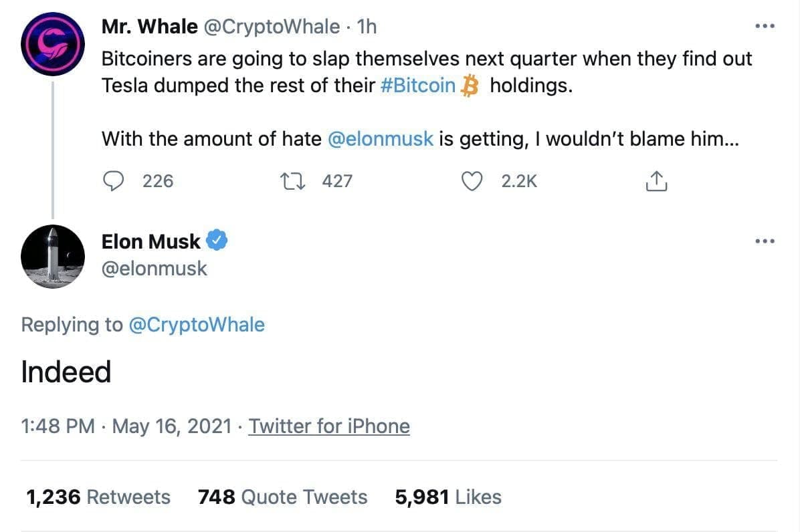Image resolution: width=800 pixels, height=532 pixels.
Task: Open Elon Musk's rocket profile picture
Action: click(53, 256)
